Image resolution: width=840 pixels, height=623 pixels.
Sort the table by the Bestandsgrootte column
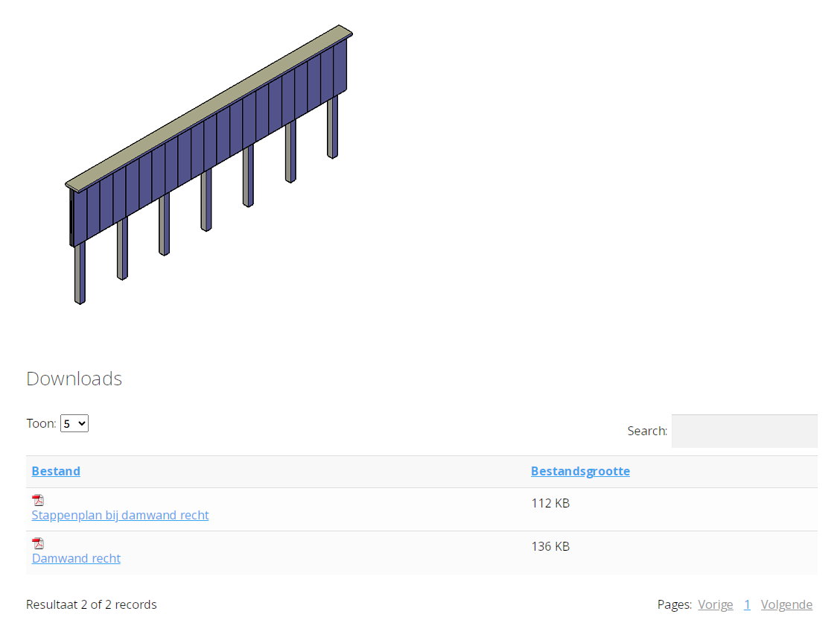point(580,471)
